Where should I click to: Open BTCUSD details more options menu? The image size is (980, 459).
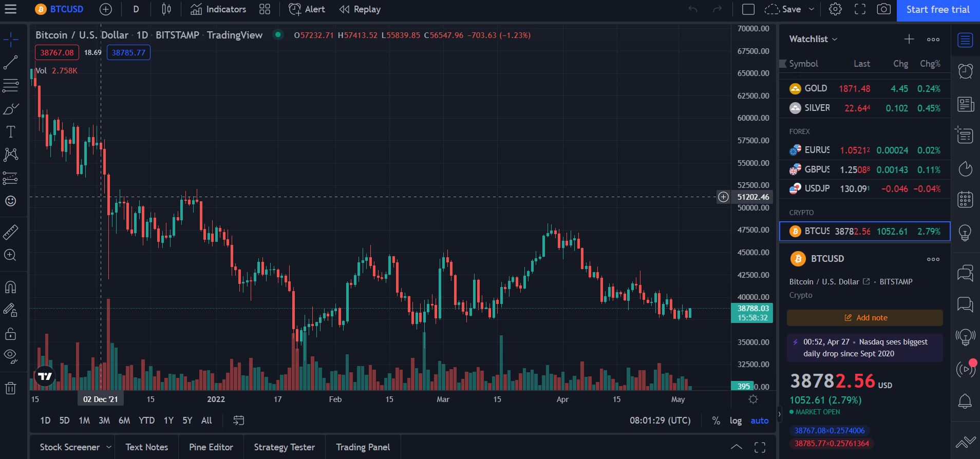[933, 259]
